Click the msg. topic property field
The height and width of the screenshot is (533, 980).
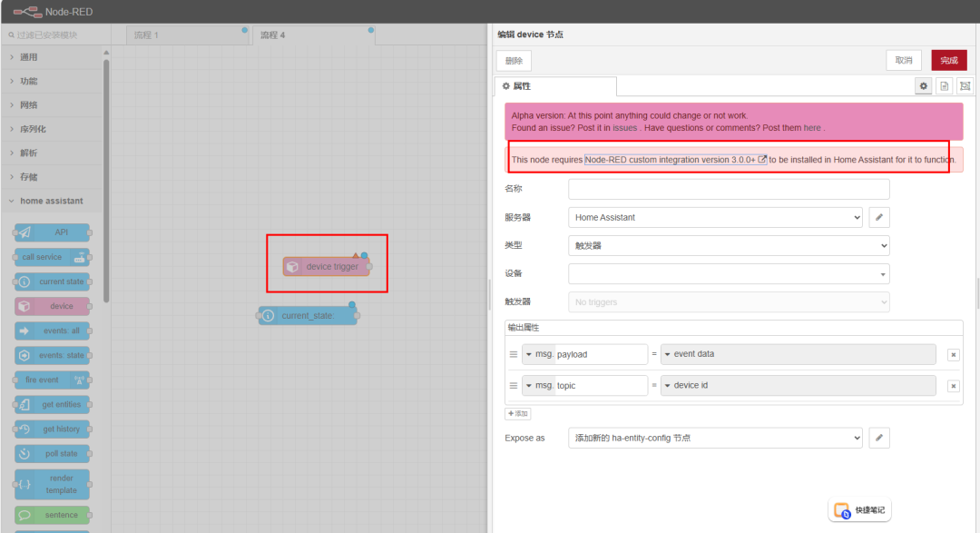(601, 385)
